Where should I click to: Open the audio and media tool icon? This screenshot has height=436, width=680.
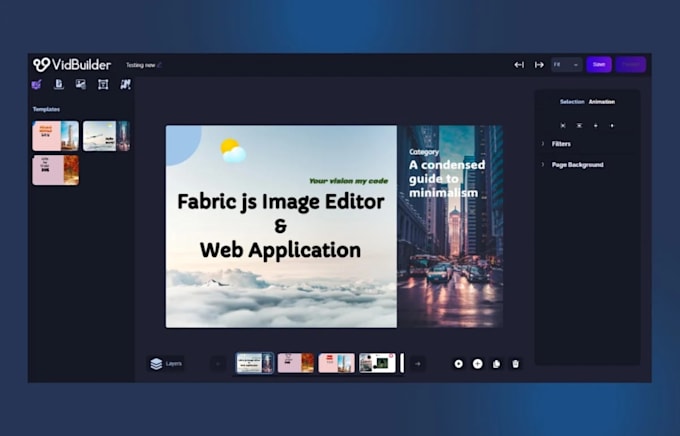[125, 84]
